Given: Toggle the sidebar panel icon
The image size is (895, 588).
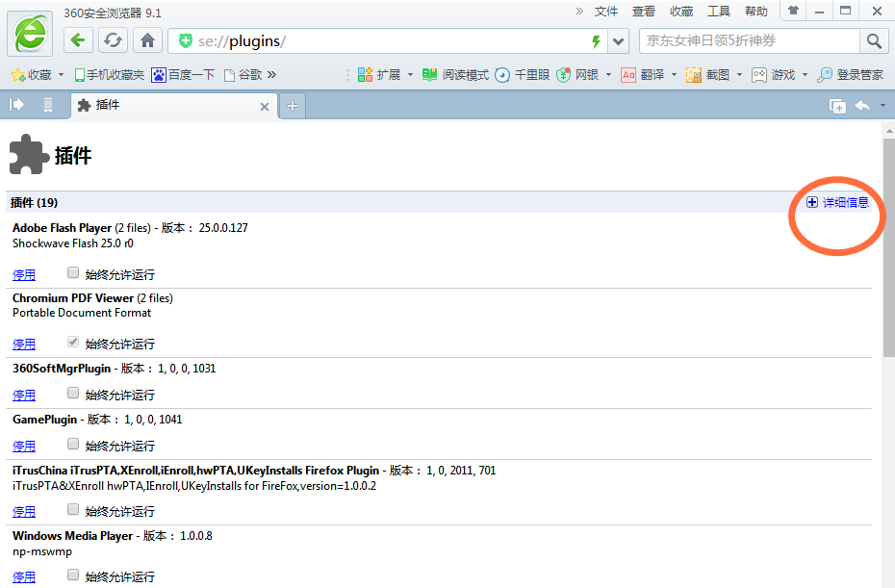Looking at the screenshot, I should 16,105.
